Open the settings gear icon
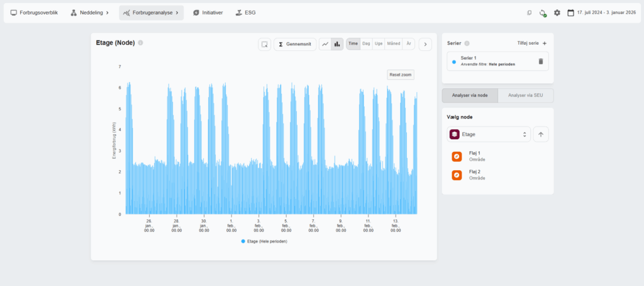Image resolution: width=644 pixels, height=286 pixels. [x=557, y=13]
